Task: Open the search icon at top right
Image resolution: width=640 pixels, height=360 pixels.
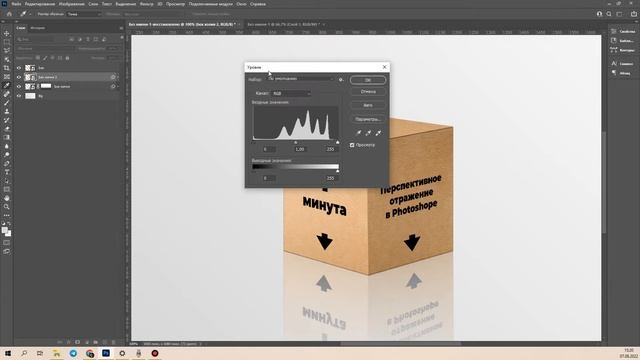Action: tap(609, 14)
